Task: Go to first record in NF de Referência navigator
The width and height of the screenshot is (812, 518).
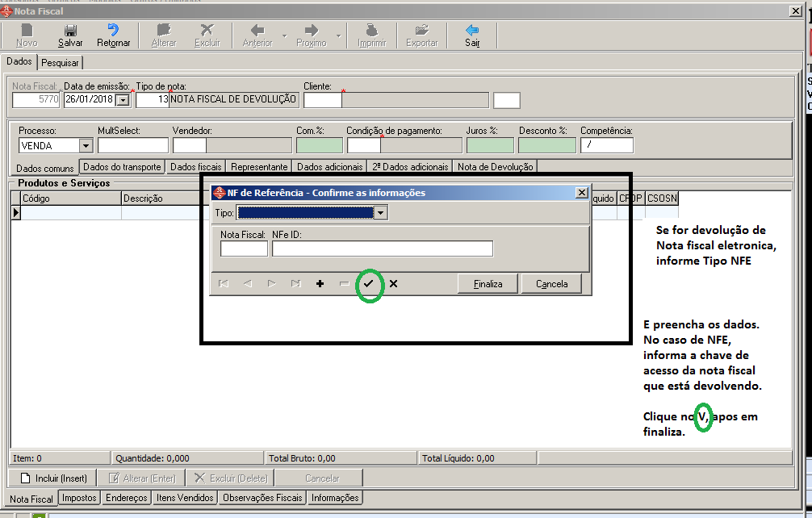Action: pos(224,283)
